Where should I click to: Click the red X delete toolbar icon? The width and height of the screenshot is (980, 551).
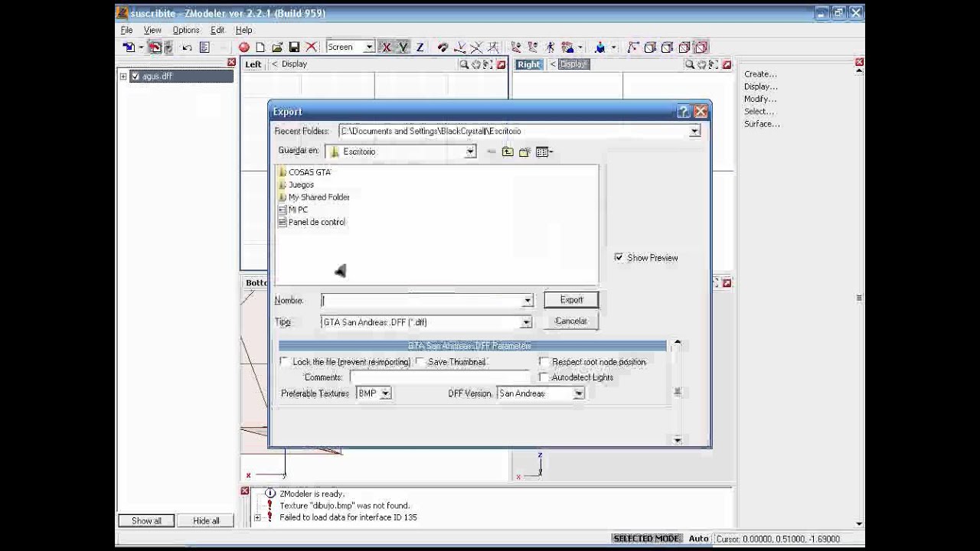pyautogui.click(x=311, y=47)
